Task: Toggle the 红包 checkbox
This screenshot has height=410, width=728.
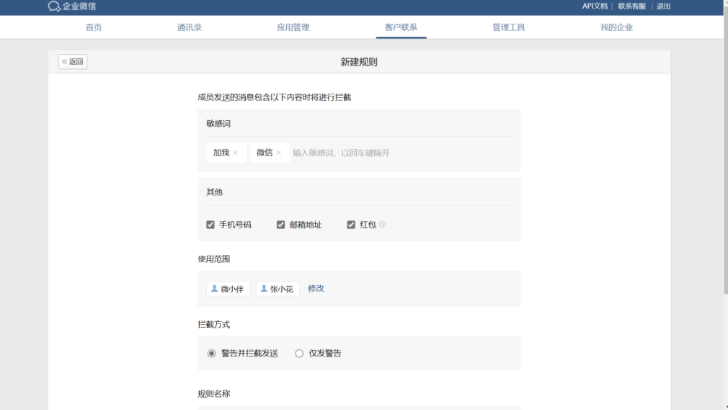Action: click(351, 225)
